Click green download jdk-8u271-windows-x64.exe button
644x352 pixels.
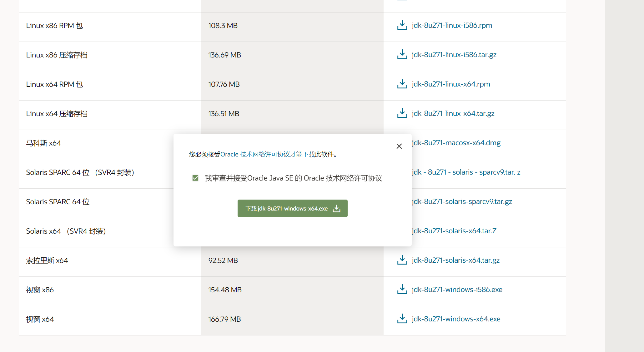(x=293, y=208)
